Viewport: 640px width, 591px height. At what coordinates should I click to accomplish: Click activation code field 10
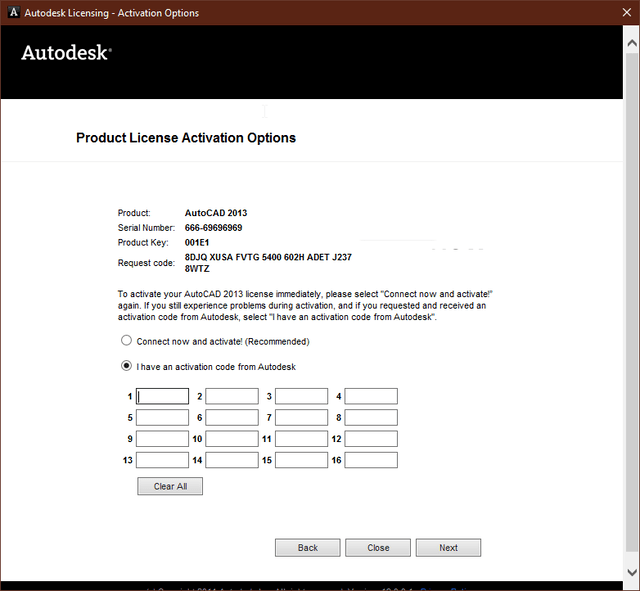click(x=232, y=439)
